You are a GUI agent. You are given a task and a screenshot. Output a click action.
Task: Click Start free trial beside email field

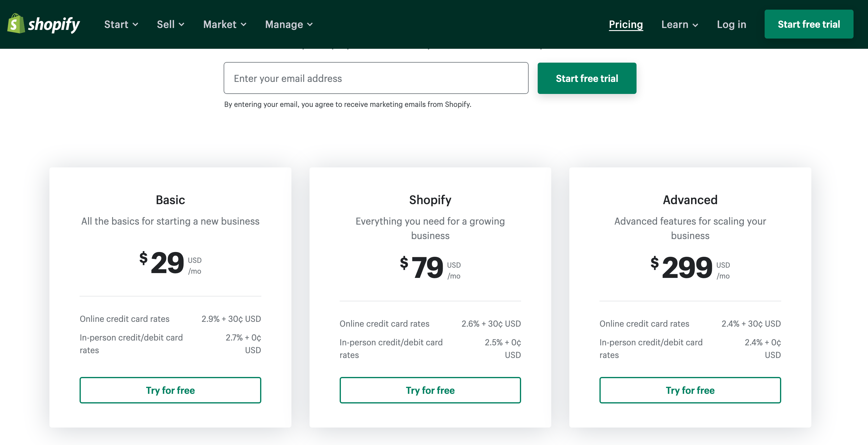(587, 78)
